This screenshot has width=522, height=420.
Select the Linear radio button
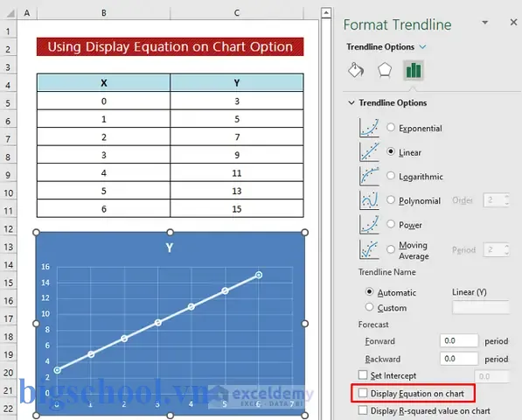click(x=391, y=151)
